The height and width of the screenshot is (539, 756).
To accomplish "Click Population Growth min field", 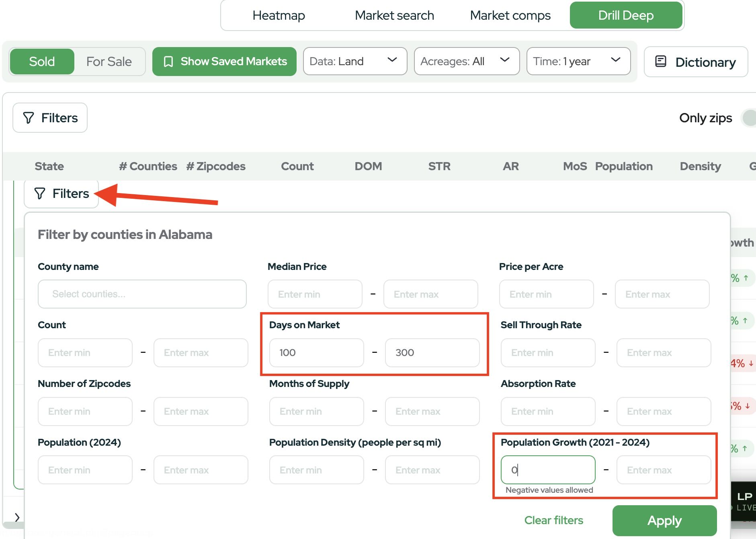I will click(548, 470).
